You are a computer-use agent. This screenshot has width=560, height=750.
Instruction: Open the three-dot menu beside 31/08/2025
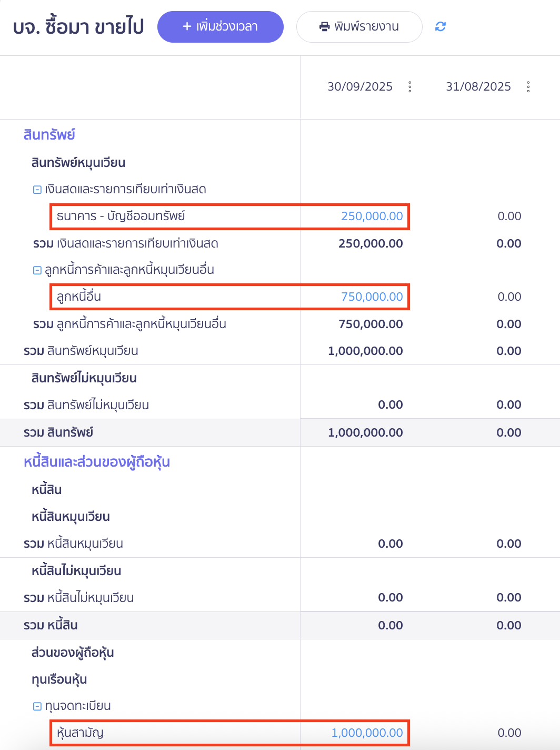point(528,87)
